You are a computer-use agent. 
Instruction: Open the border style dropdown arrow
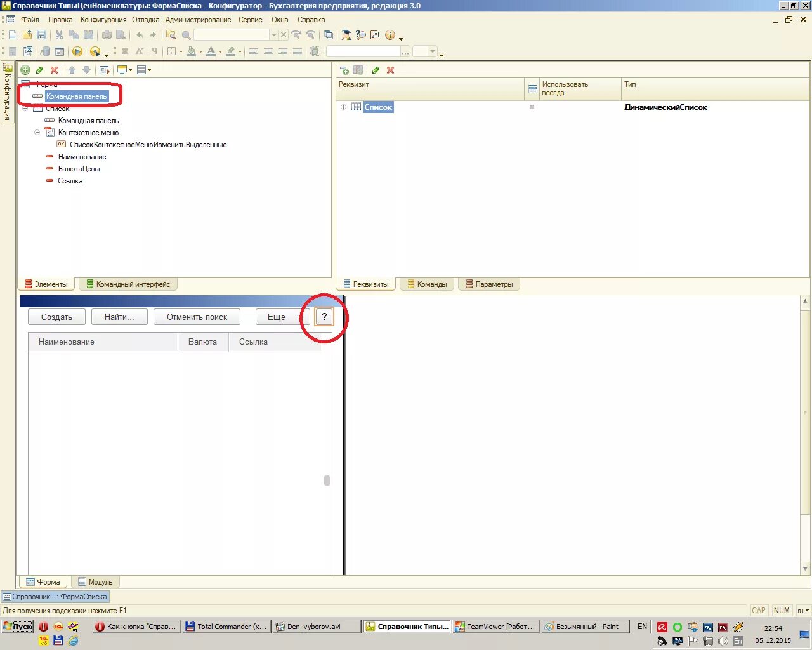181,51
